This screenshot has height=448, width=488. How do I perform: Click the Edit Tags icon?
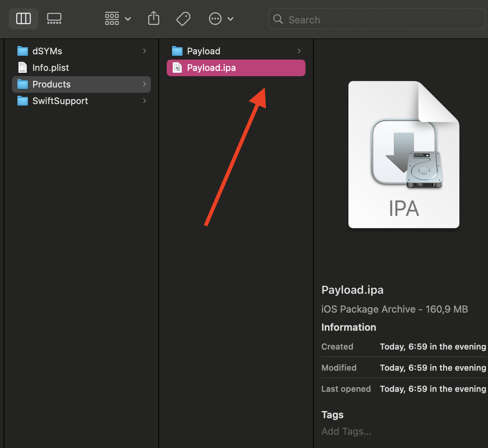(183, 18)
